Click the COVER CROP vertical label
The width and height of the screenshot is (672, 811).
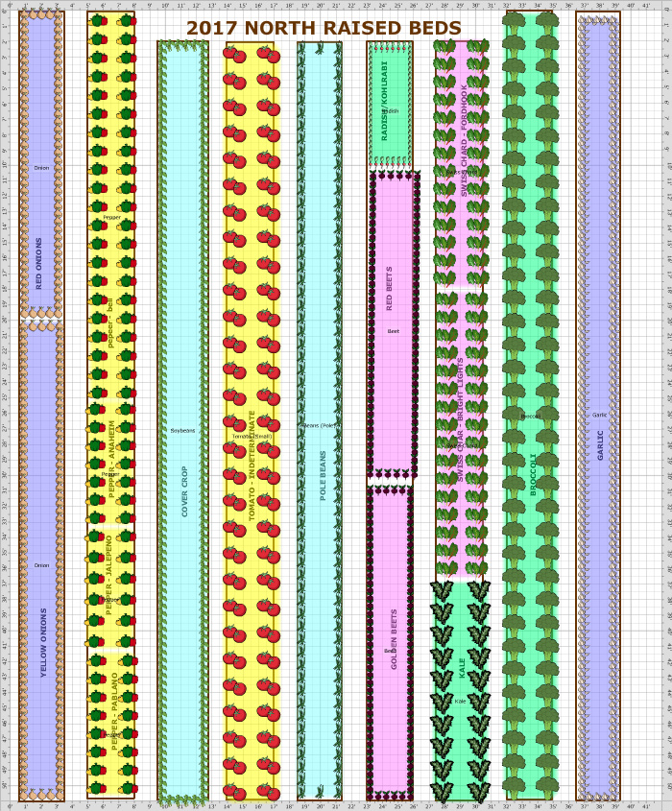pos(185,491)
